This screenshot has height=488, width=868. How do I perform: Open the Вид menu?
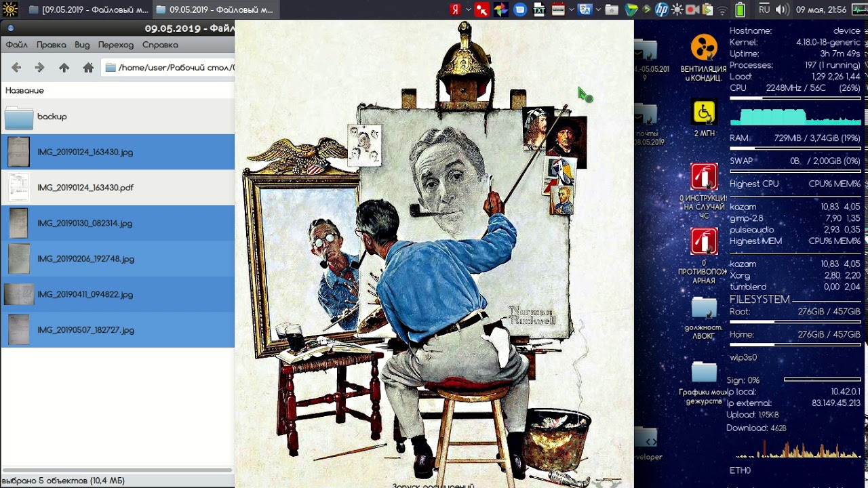point(82,45)
